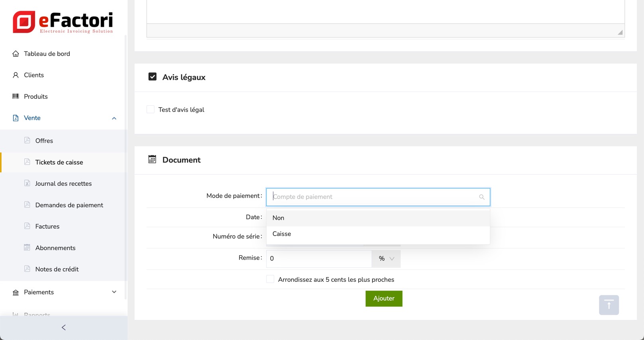Viewport: 644px width, 340px height.
Task: Collapse the sidebar with the left arrow
Action: click(64, 328)
